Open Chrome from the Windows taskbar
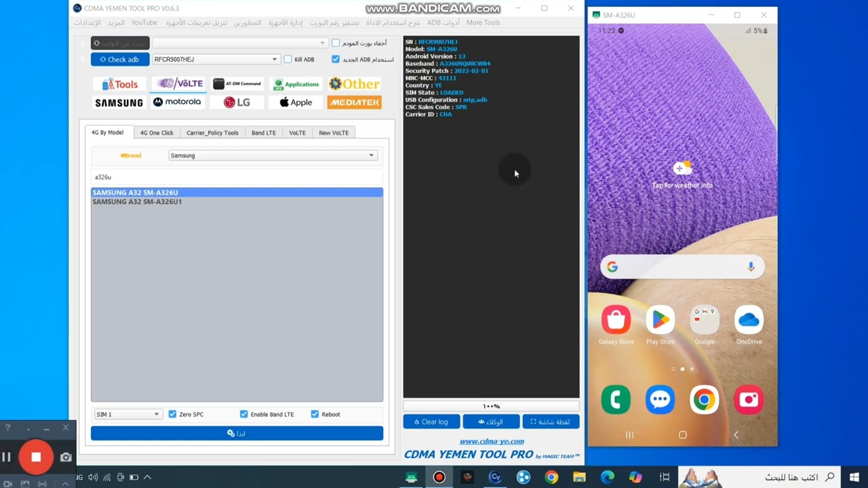This screenshot has height=488, width=868. pyautogui.click(x=551, y=477)
